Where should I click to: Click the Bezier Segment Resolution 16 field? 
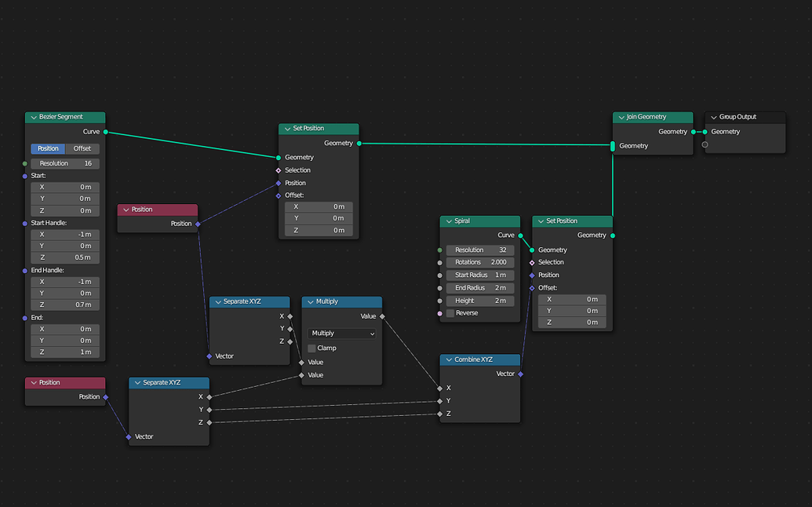click(65, 164)
